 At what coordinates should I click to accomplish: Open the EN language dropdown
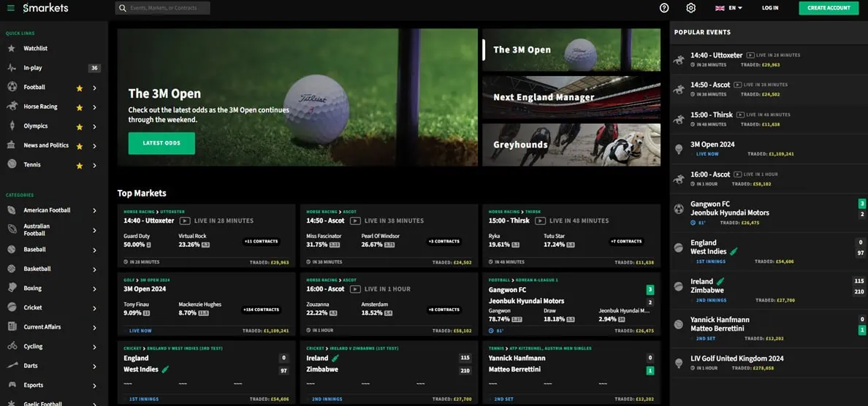(736, 8)
